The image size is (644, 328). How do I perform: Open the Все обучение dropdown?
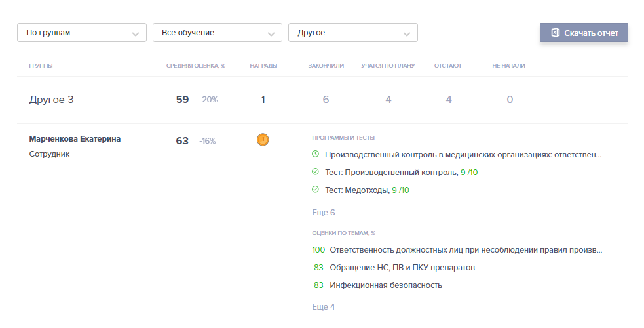pos(217,33)
